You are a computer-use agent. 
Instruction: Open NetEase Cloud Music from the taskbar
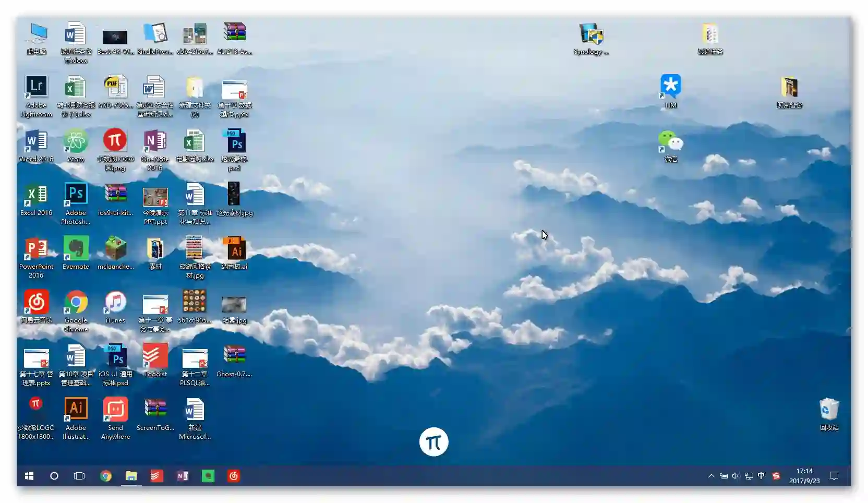(x=234, y=476)
